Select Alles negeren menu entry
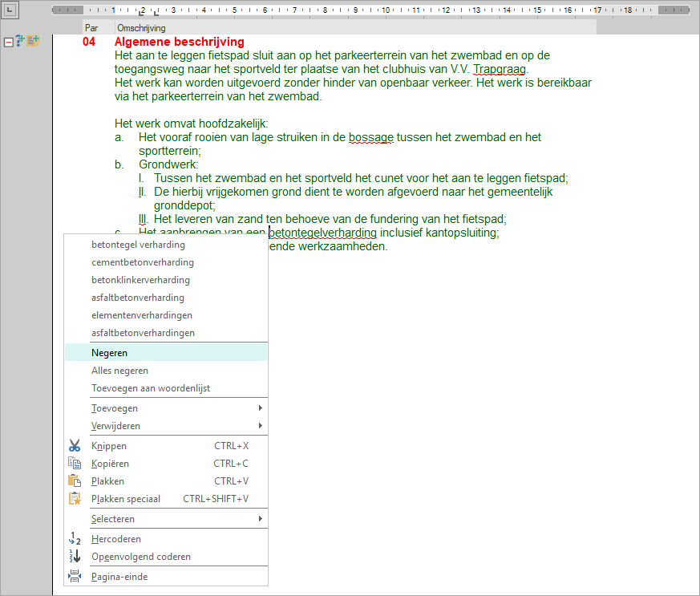 tap(166, 371)
